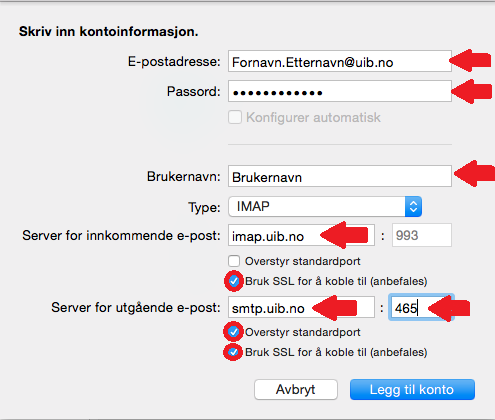Click the incoming server field imap.uib.no
The image size is (495, 420).
[301, 235]
